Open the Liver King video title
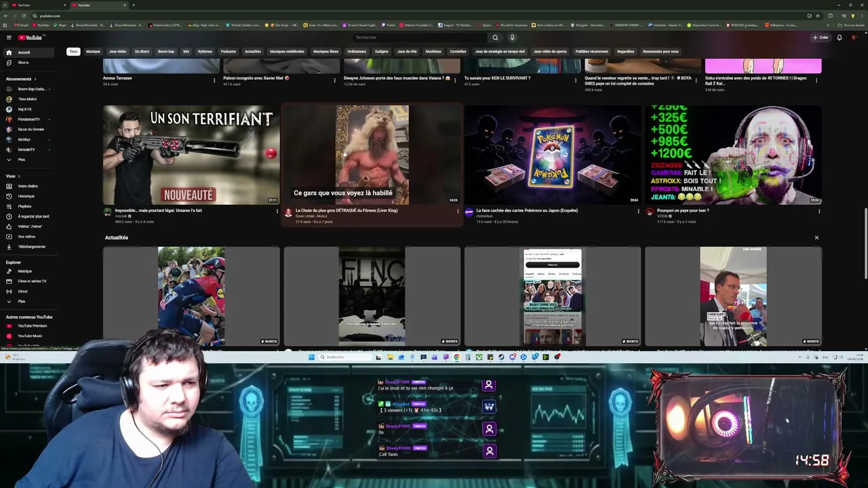This screenshot has width=868, height=488. (x=347, y=210)
